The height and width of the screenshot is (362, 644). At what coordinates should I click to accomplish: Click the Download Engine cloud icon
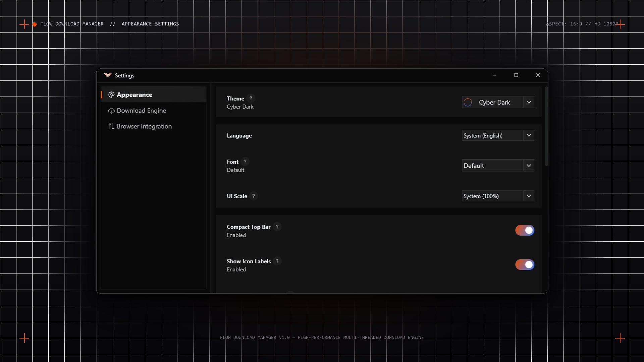pos(111,111)
